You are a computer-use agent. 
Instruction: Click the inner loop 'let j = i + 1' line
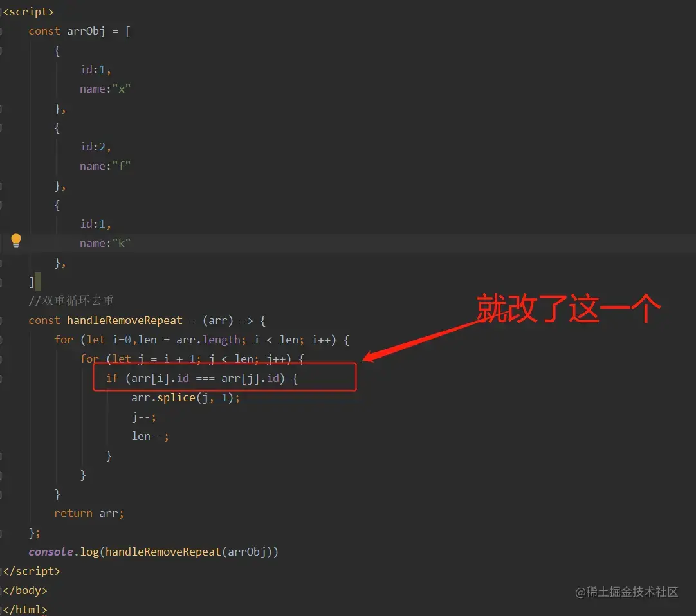192,359
